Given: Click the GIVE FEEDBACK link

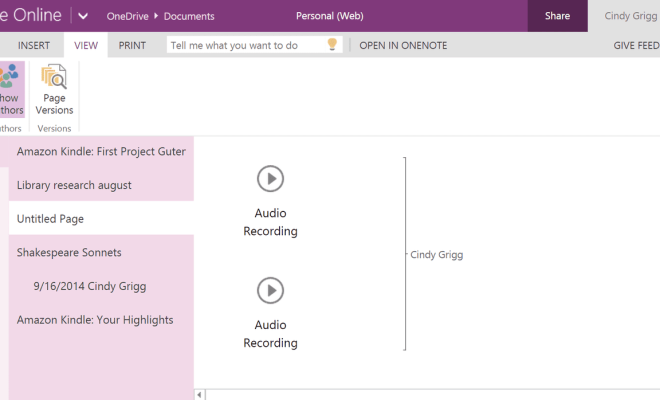Looking at the screenshot, I should coord(636,45).
